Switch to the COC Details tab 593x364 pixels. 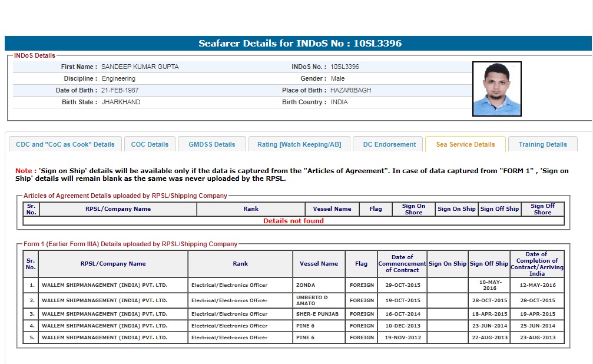tap(150, 144)
